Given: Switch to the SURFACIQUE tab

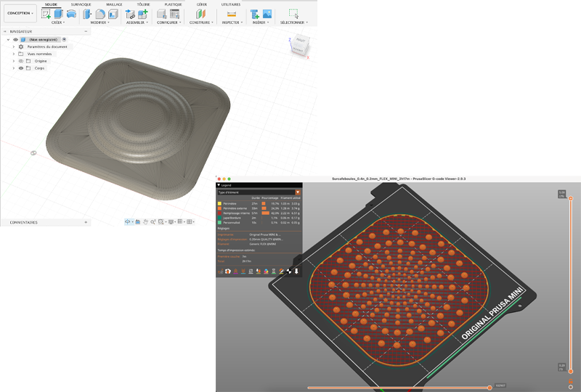Looking at the screenshot, I should [x=81, y=4].
